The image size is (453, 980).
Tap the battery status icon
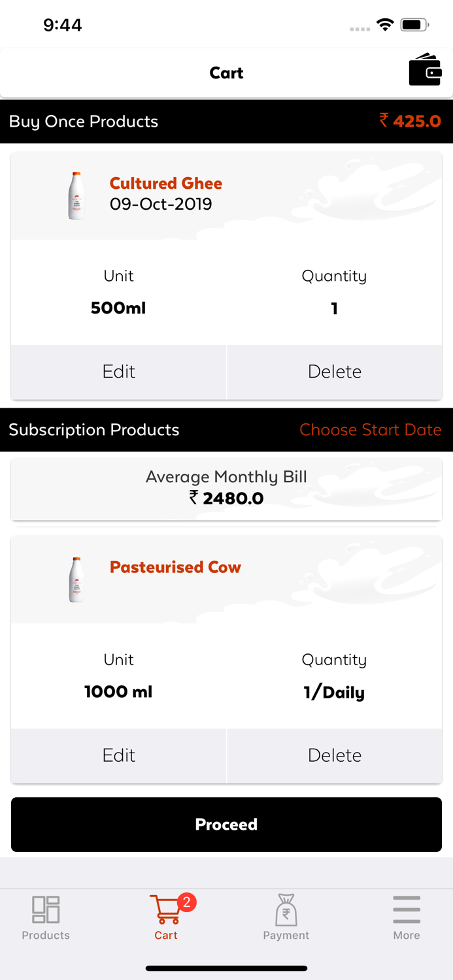click(414, 25)
